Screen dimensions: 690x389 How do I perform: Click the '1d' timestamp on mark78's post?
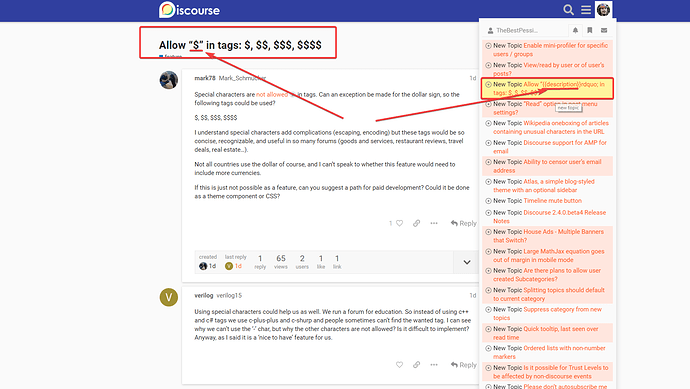pos(473,78)
